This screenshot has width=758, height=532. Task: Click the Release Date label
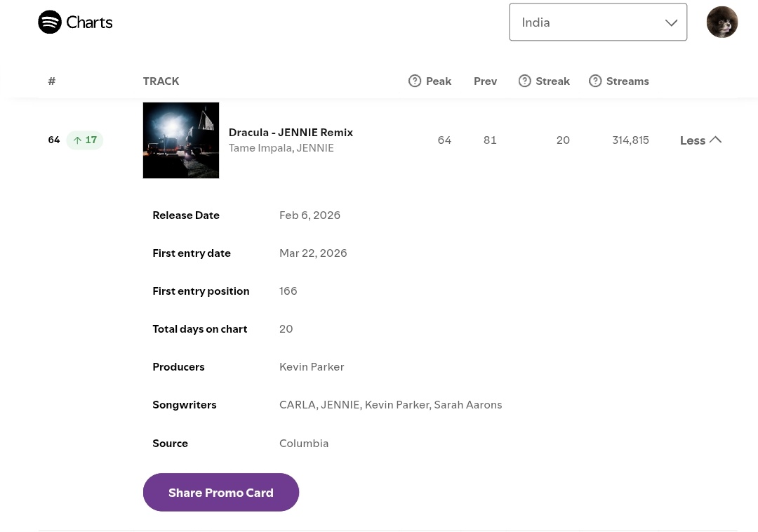click(186, 215)
